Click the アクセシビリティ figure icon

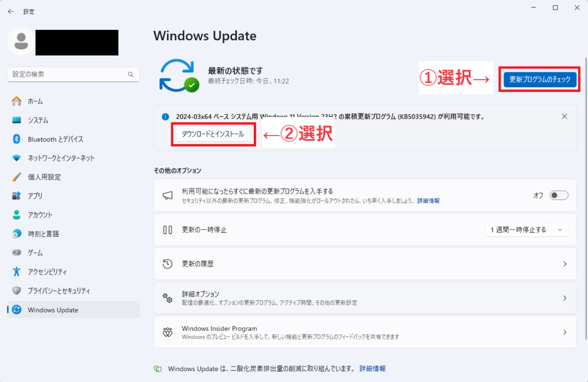tap(17, 271)
